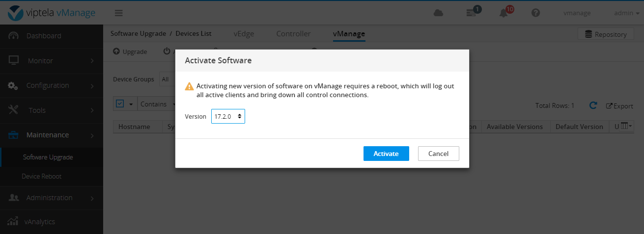Expand the Administration menu chevron

(x=92, y=198)
